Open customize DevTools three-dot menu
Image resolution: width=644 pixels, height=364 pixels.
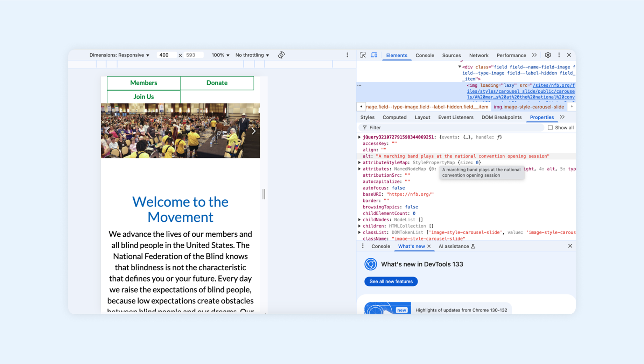(x=559, y=55)
